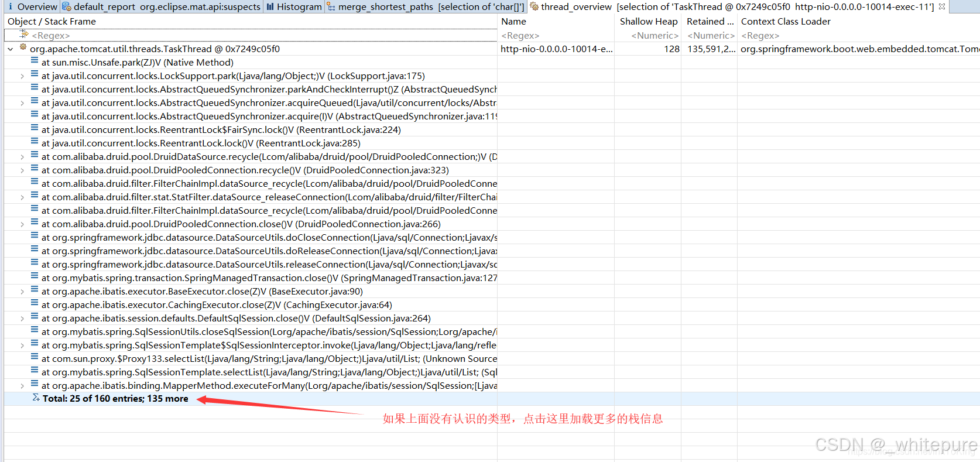Screen dimensions: 980x462
Task: Close the thread_overview tab
Action: tap(942, 6)
